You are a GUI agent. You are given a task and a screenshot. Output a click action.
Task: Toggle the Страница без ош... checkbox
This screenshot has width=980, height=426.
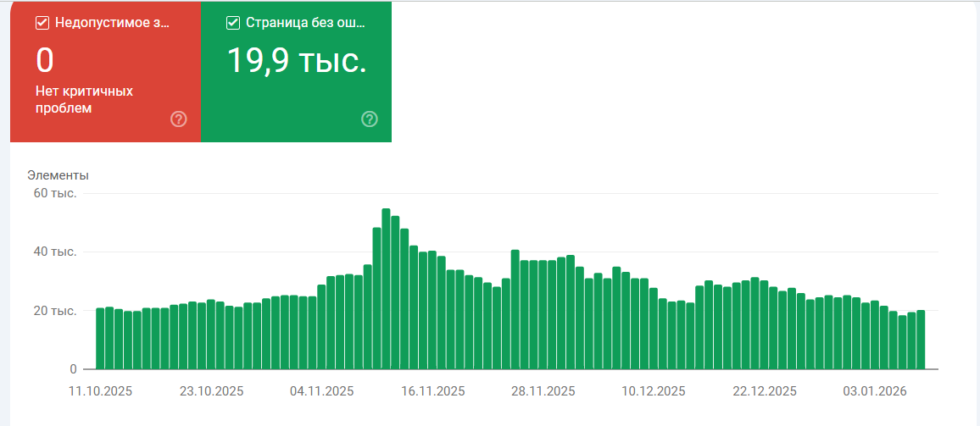233,23
